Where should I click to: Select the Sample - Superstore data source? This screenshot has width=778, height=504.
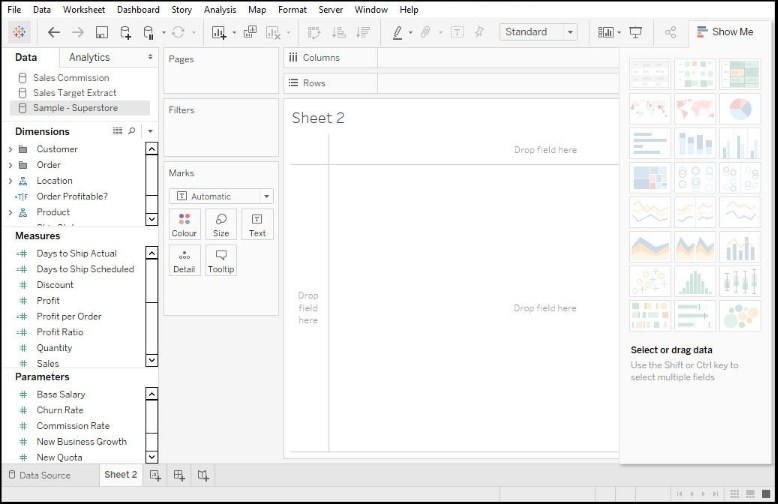pos(75,108)
